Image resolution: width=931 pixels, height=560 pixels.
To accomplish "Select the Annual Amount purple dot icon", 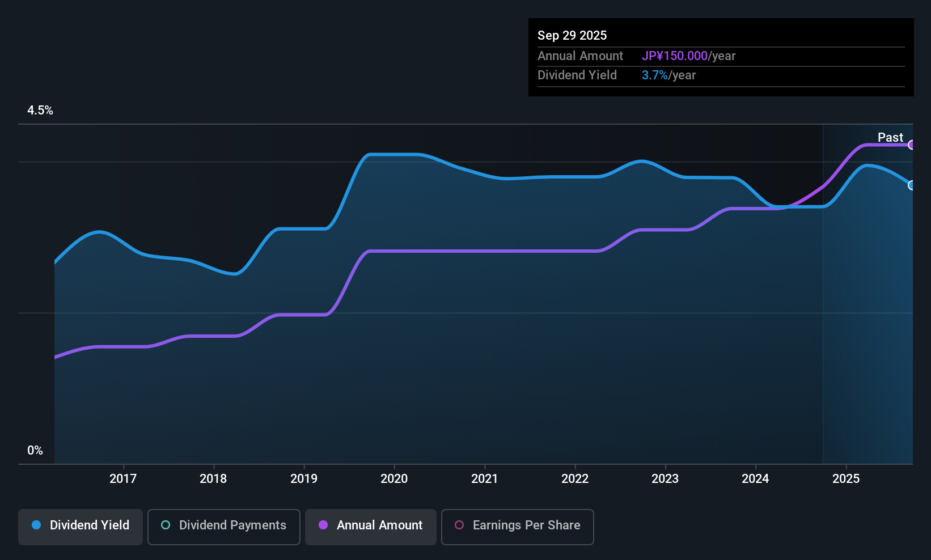I will [x=323, y=525].
